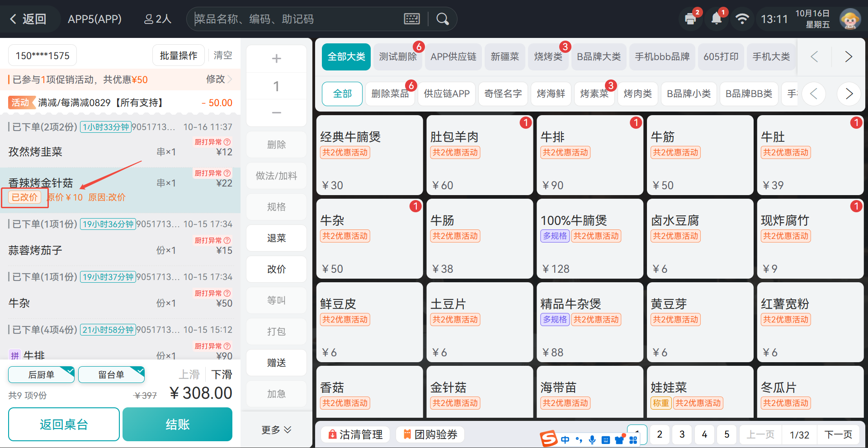
Task: Decrease quantity with the minus button
Action: (x=276, y=112)
